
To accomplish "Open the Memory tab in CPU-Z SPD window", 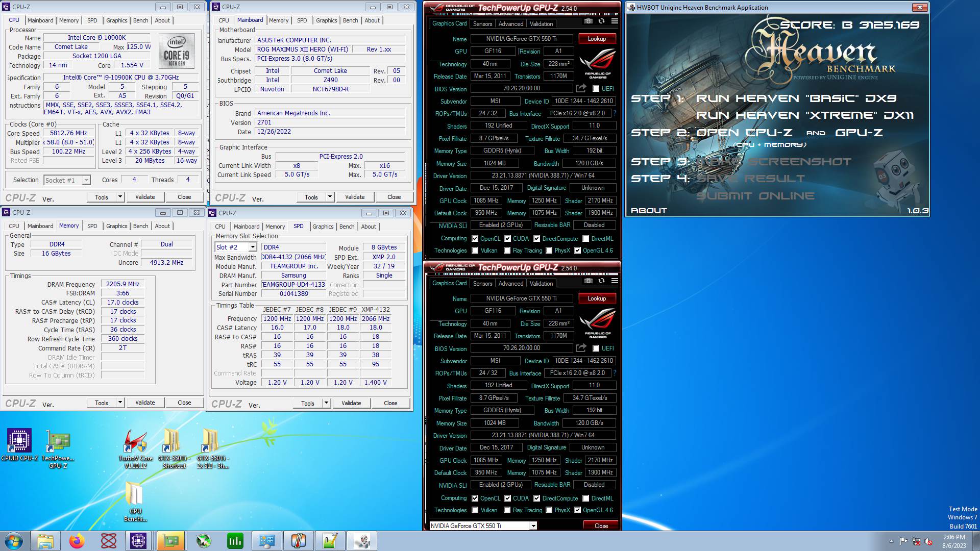I will 275,227.
